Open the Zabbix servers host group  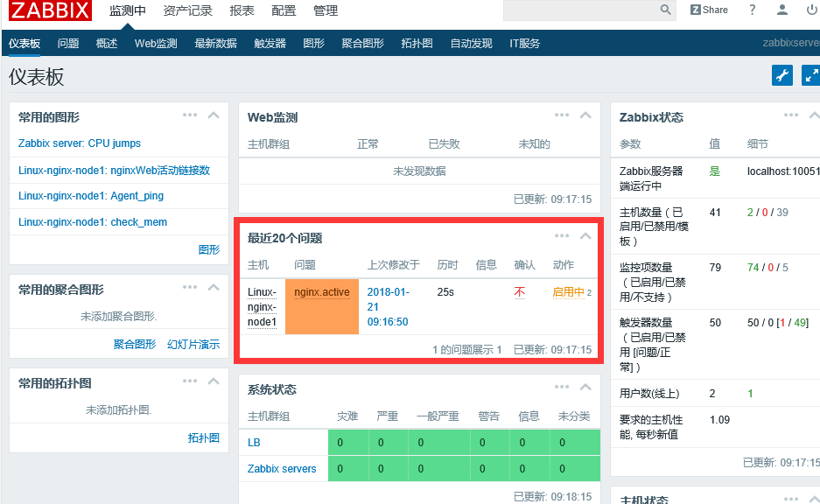[x=282, y=468]
